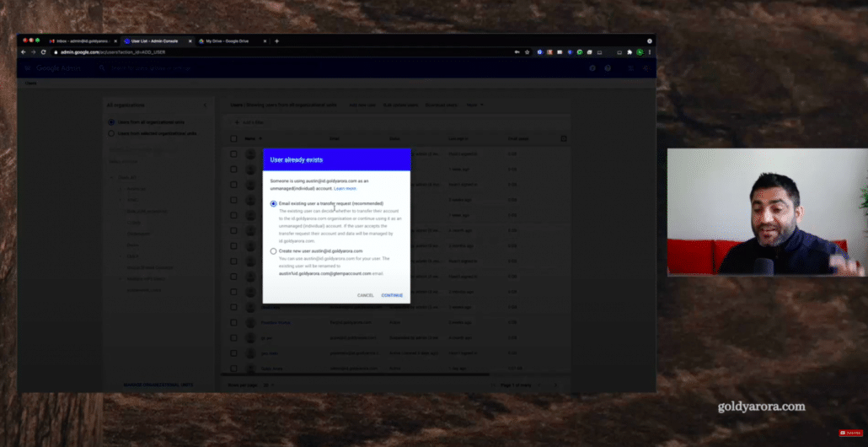Go to next page of users
The image size is (868, 447).
(x=555, y=385)
